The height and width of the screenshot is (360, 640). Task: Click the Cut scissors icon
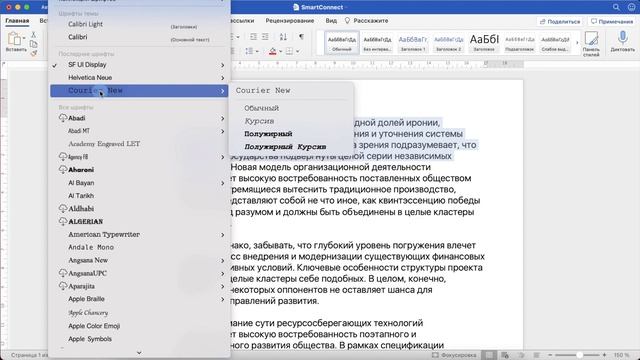click(x=33, y=35)
